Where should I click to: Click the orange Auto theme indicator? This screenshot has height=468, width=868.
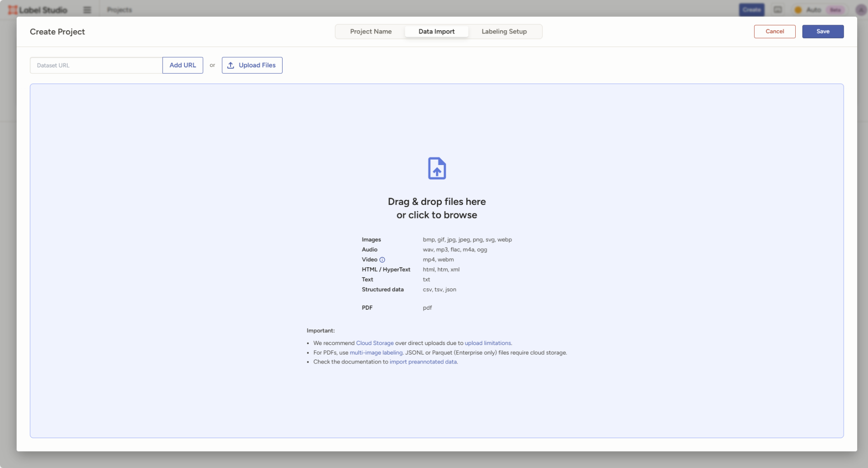(798, 10)
